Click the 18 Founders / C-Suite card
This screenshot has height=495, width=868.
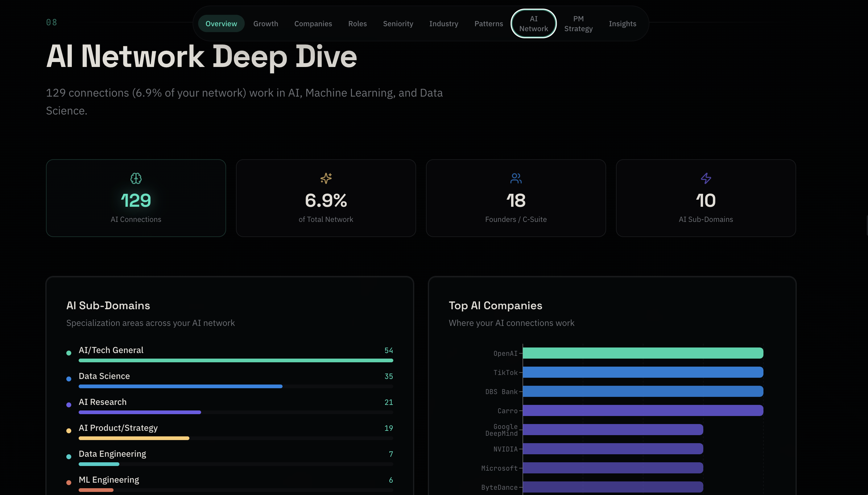pos(516,198)
